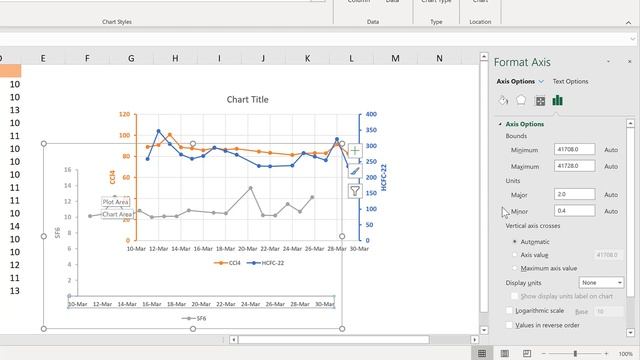640x360 pixels.
Task: Edit Minor unit field 0.4
Action: 574,211
